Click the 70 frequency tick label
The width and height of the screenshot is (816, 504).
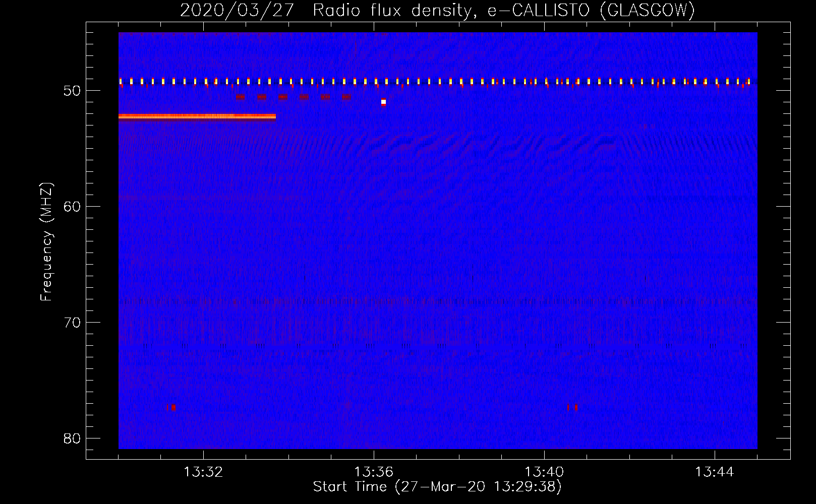(x=72, y=323)
